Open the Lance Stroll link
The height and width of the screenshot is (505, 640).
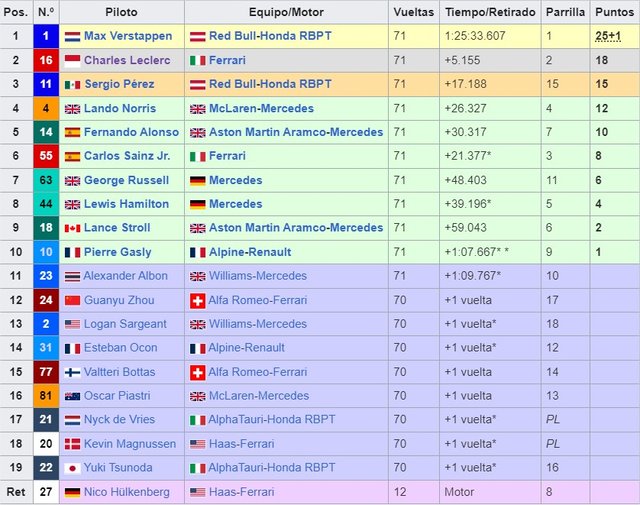(117, 227)
